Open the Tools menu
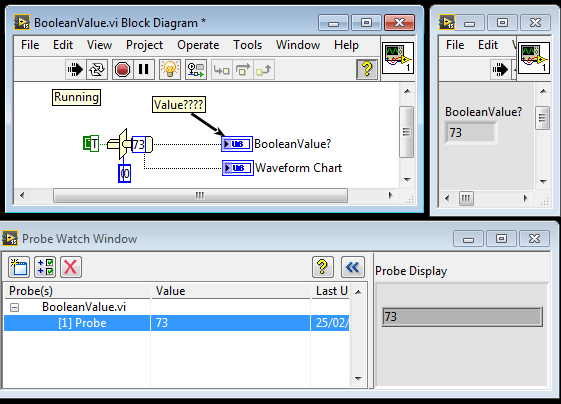This screenshot has height=404, width=561. (248, 45)
